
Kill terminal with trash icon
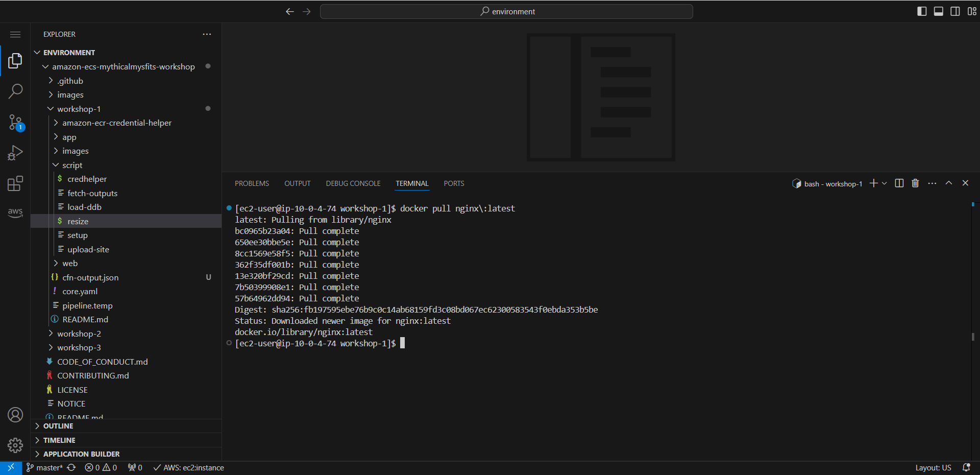(x=915, y=183)
